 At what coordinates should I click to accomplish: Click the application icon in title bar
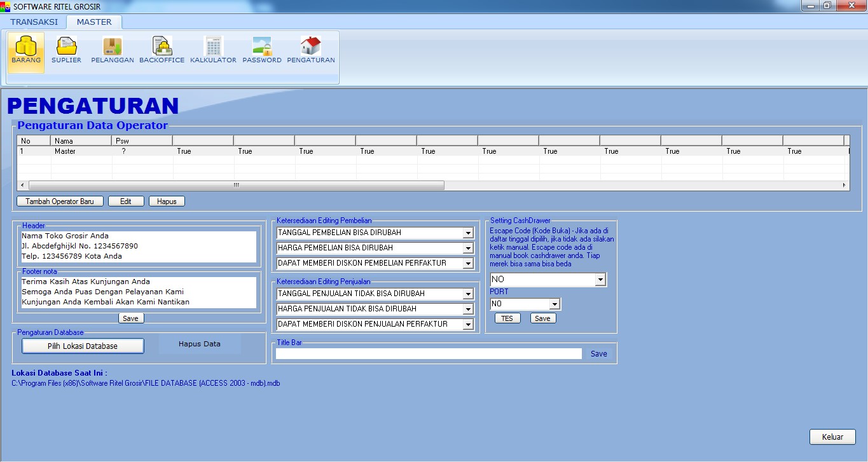click(6, 6)
